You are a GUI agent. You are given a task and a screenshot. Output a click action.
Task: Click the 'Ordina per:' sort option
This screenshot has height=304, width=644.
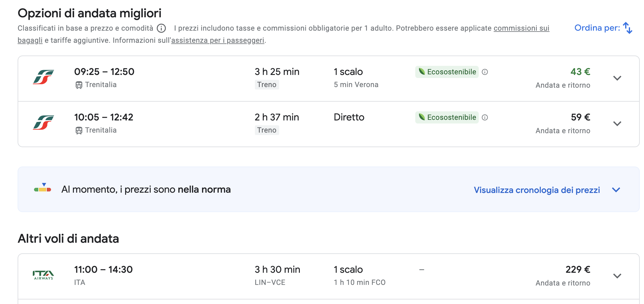pos(597,28)
